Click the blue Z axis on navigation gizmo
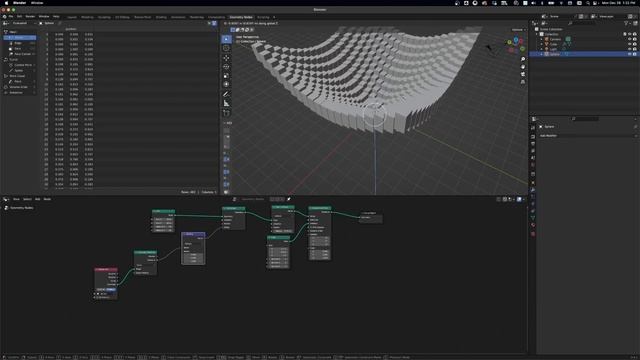This screenshot has height=360, width=640. coord(516,40)
